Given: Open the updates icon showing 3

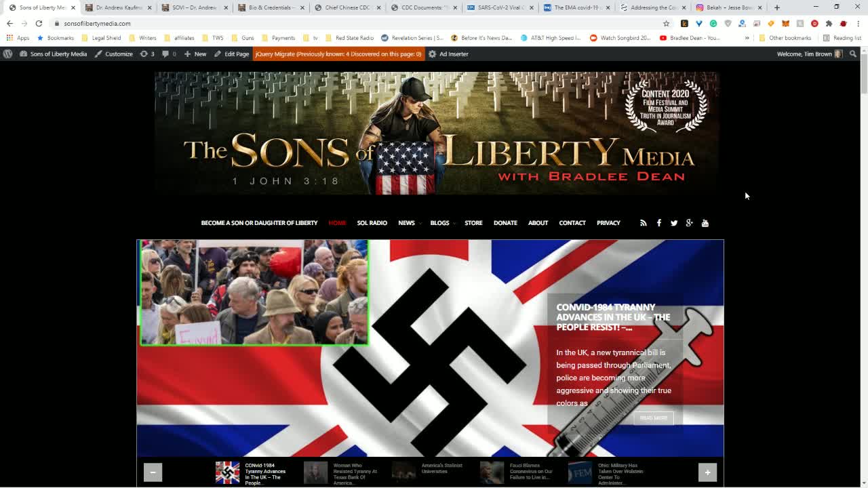Looking at the screenshot, I should pos(147,54).
